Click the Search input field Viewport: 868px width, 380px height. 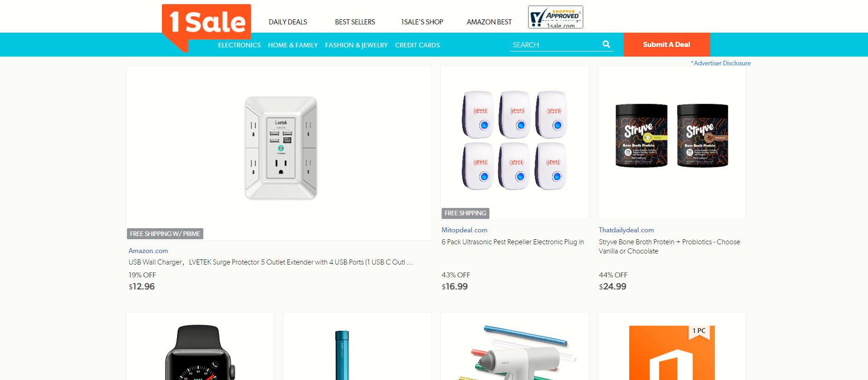point(555,45)
